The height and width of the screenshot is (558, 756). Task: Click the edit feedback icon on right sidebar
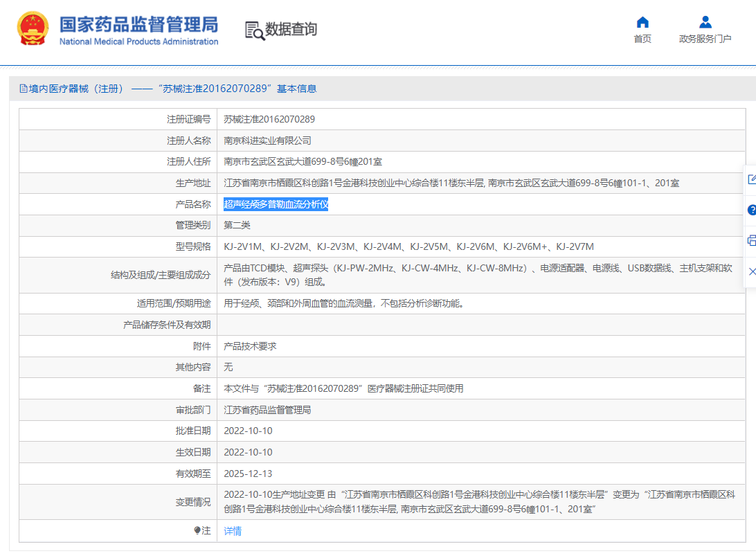pos(752,180)
